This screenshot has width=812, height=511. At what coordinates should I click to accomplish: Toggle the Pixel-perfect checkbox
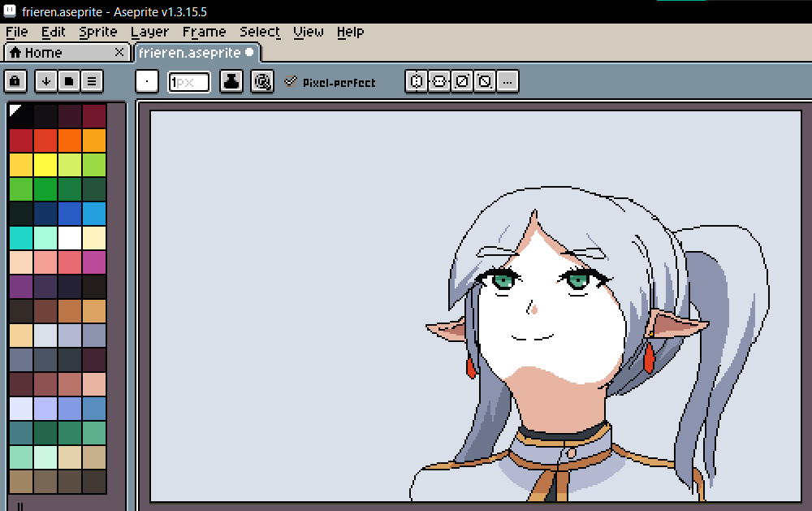coord(330,82)
